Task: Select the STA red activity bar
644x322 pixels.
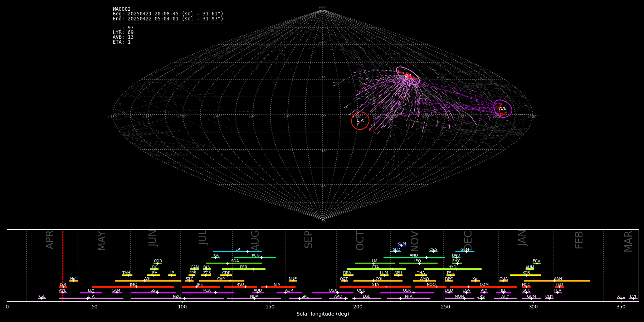Action: (361, 287)
